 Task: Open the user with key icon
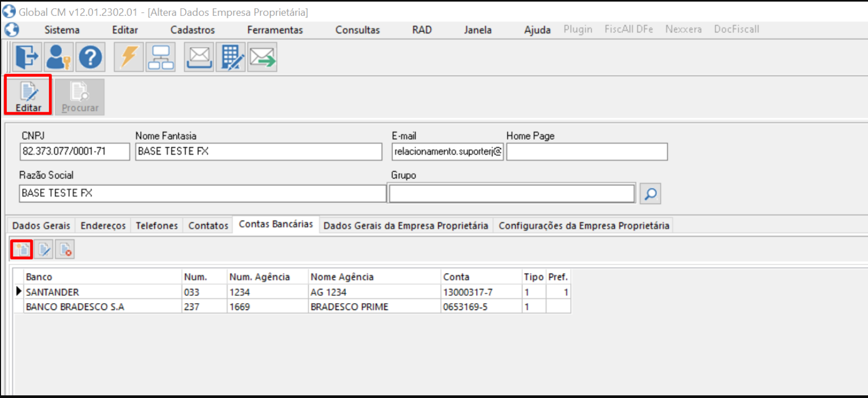tap(58, 57)
